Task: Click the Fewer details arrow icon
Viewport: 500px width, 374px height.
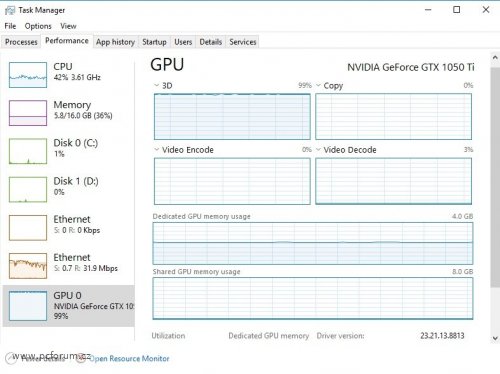Action: [x=10, y=358]
